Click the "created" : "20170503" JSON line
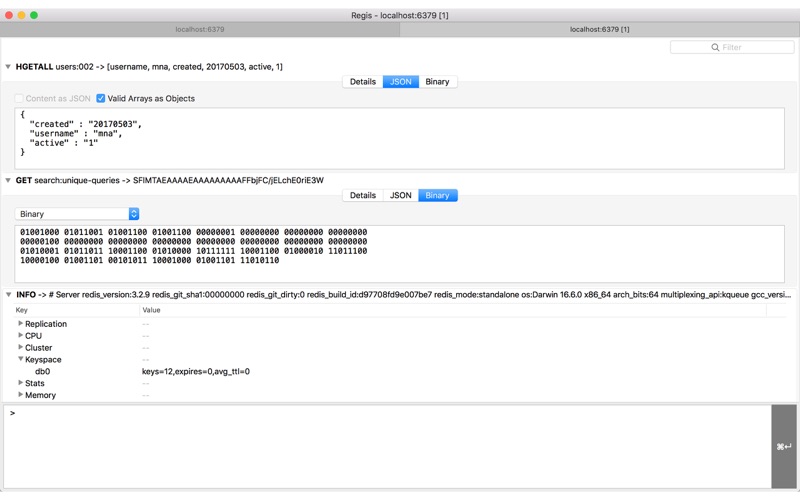800x500 pixels. click(x=86, y=124)
